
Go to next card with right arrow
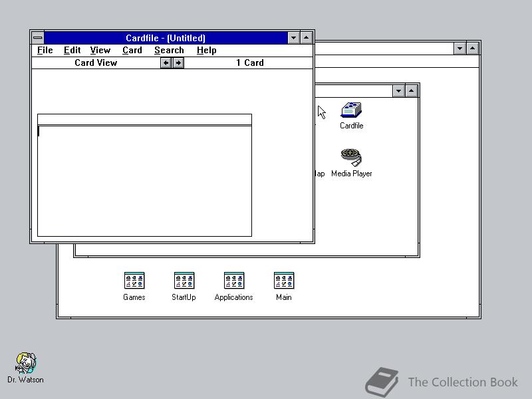(x=178, y=63)
